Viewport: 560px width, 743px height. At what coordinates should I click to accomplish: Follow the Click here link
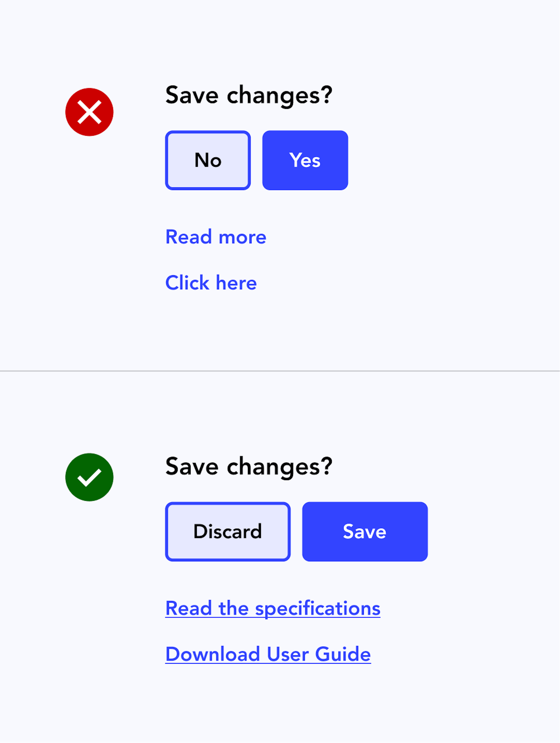coord(211,283)
